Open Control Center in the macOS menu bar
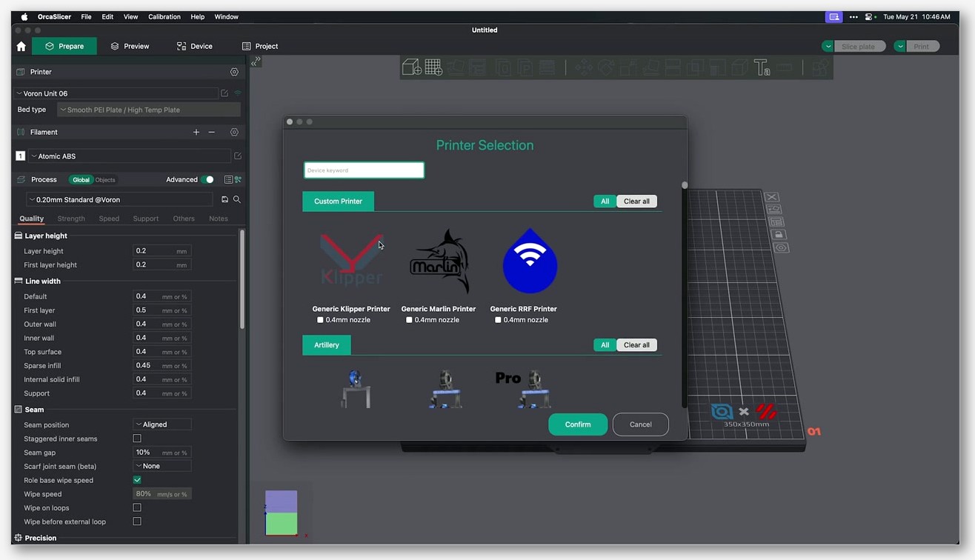Viewport: 975px width, 560px height. pyautogui.click(x=870, y=16)
